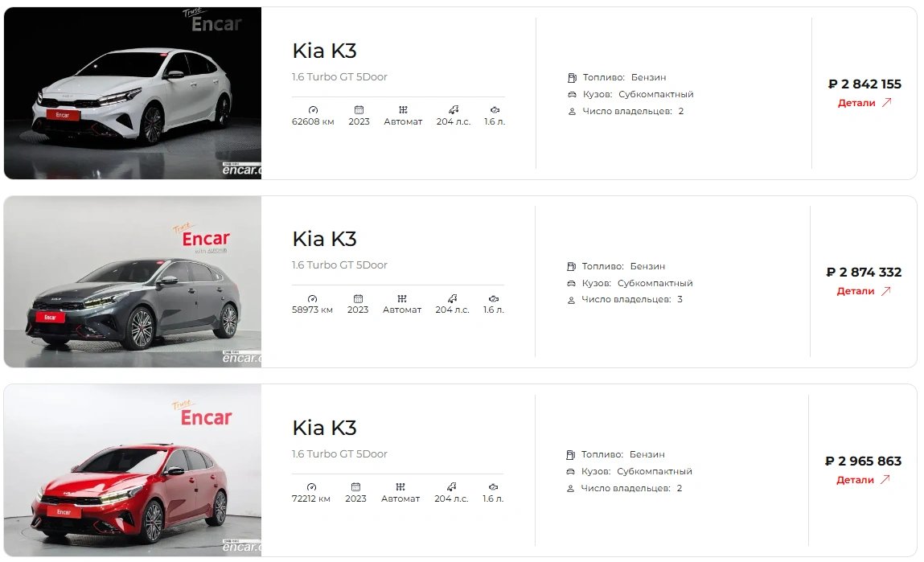
Task: Open Детали link for ₽ 2 874 332 car
Action: point(856,291)
